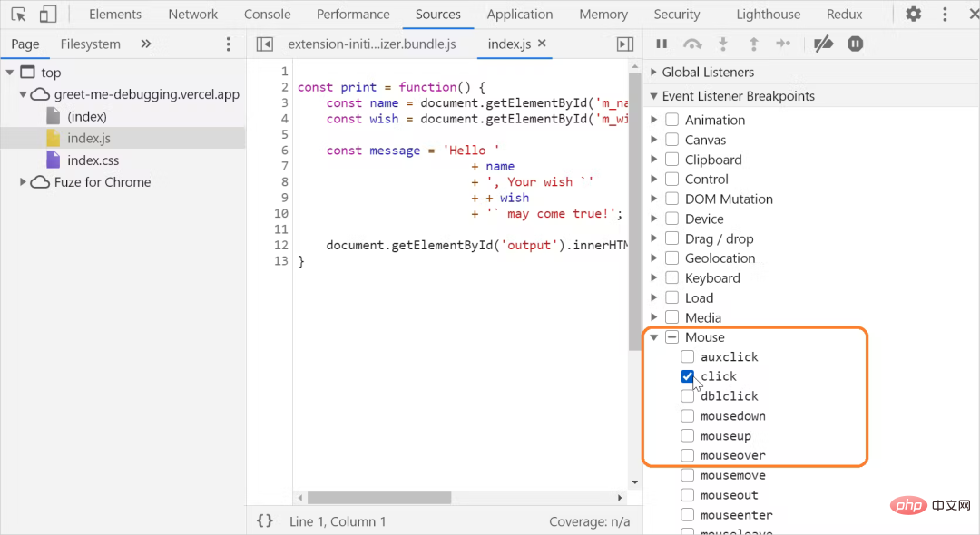The height and width of the screenshot is (535, 980).
Task: Open the extension-initi...izer.bundle.js editor tab
Action: pos(371,44)
